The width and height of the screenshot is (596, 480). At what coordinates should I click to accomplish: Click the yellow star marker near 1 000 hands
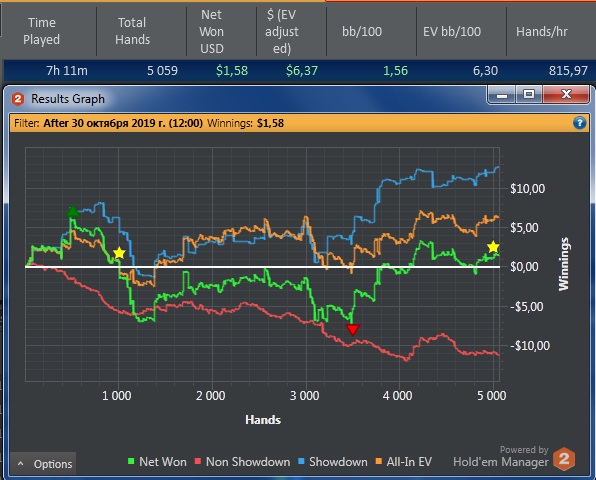119,253
